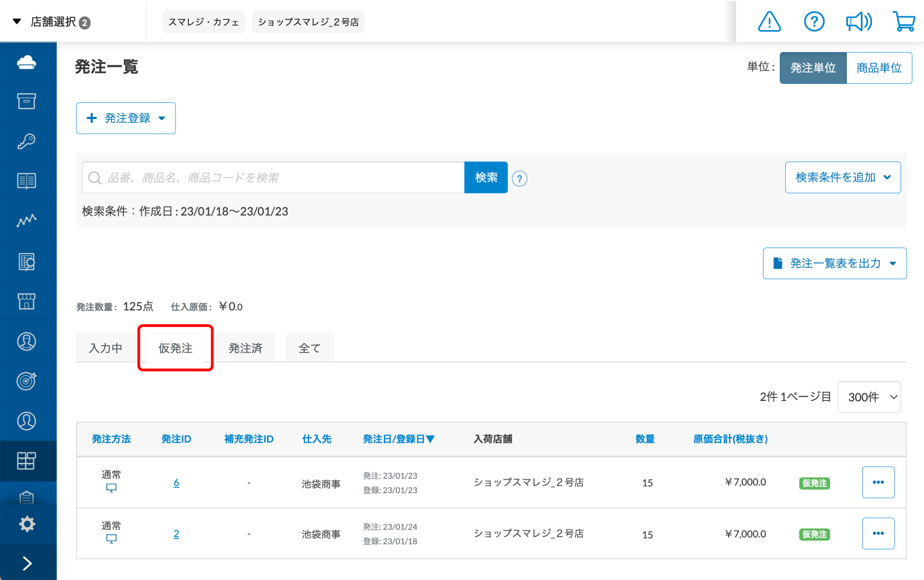Click 発注: 23/01/24 date in order 2 row
Image resolution: width=924 pixels, height=580 pixels.
(390, 527)
